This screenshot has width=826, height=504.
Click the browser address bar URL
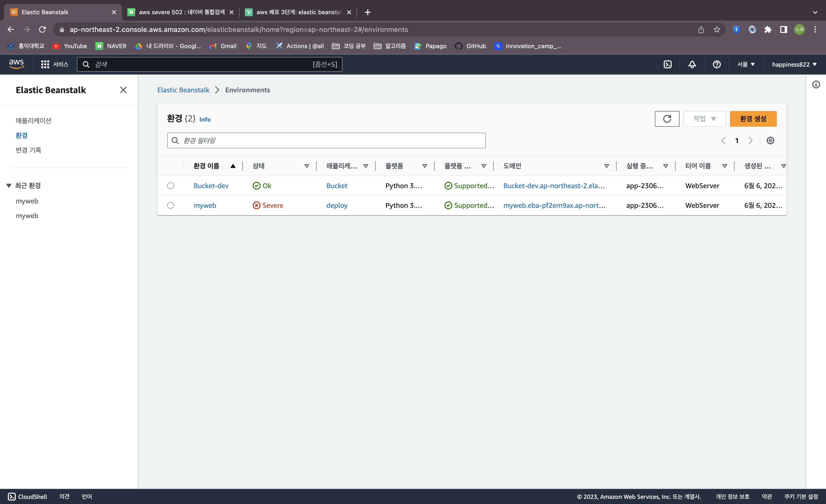tap(239, 29)
